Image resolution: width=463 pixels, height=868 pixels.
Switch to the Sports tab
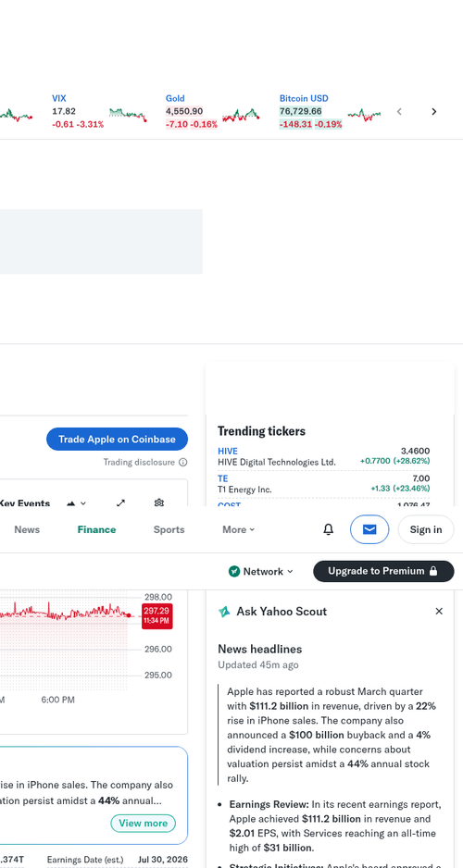[x=169, y=529]
